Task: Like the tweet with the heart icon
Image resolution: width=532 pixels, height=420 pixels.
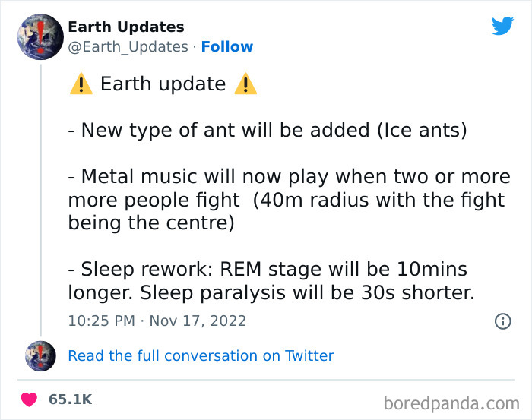Action: pyautogui.click(x=29, y=399)
